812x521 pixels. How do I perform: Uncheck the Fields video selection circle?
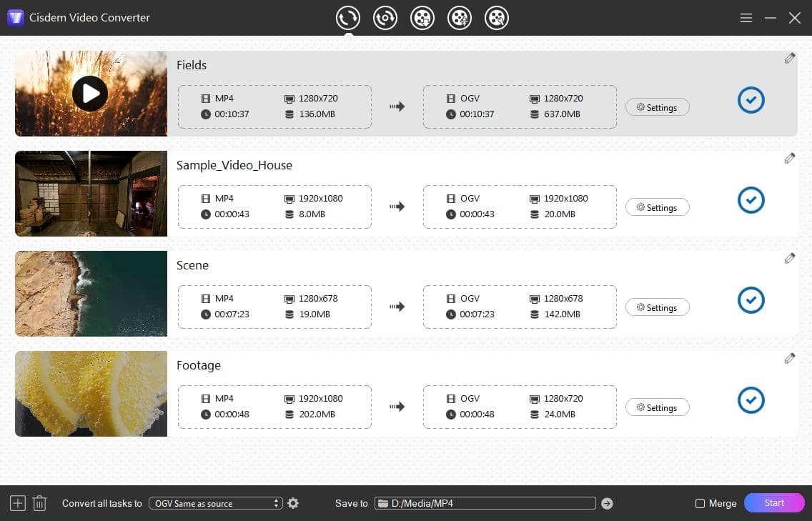pyautogui.click(x=751, y=100)
